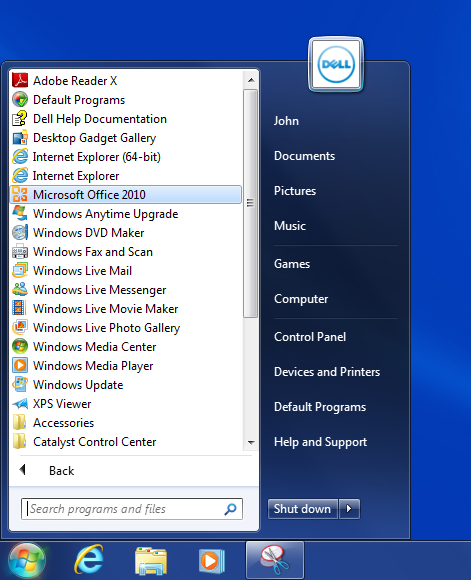This screenshot has height=580, width=471.
Task: Open John's personal folder
Action: 286,121
